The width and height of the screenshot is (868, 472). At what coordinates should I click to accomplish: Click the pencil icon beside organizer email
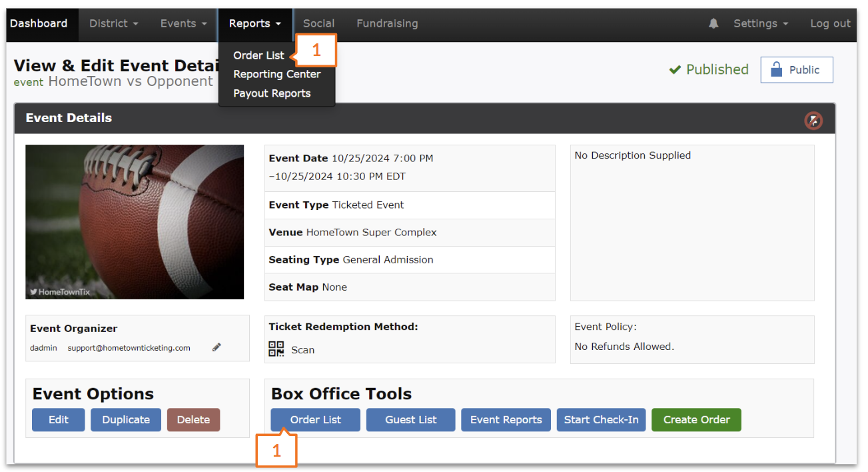point(217,347)
